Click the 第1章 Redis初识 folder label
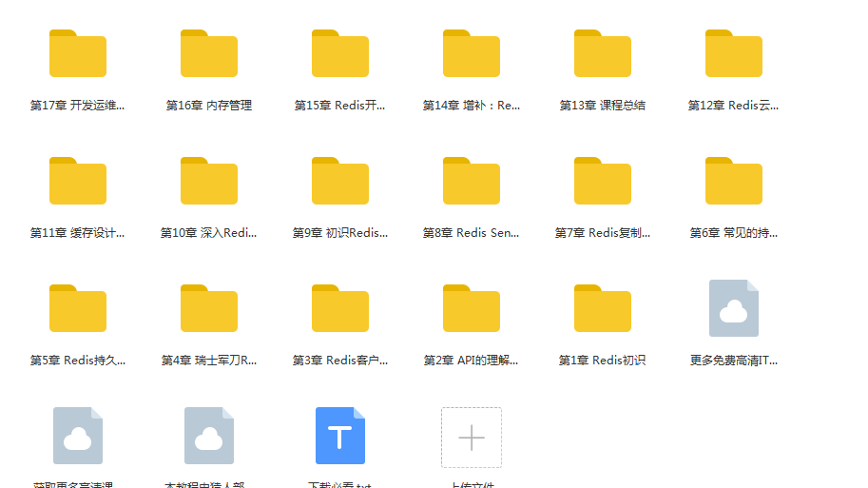Viewport: 868px width, 488px height. tap(602, 361)
